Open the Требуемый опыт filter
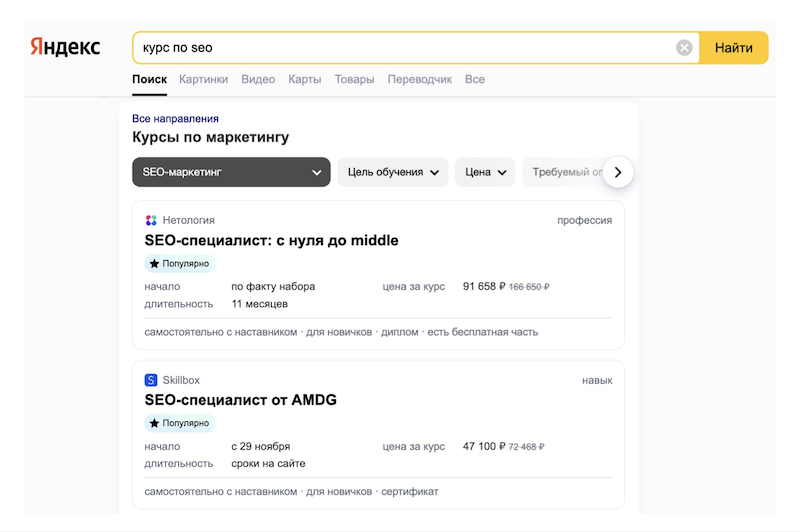This screenshot has width=800, height=532. (x=565, y=172)
